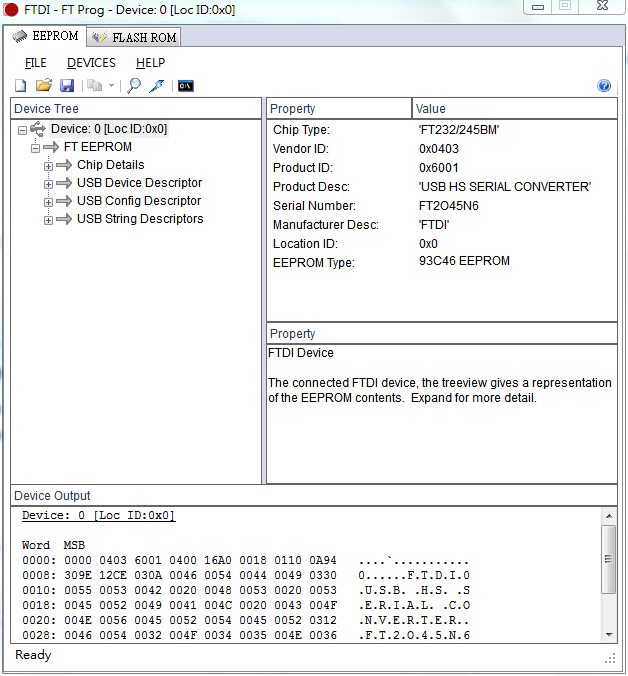Select the Location ID value 0x0
Screen dimensions: 628x676
tap(428, 244)
